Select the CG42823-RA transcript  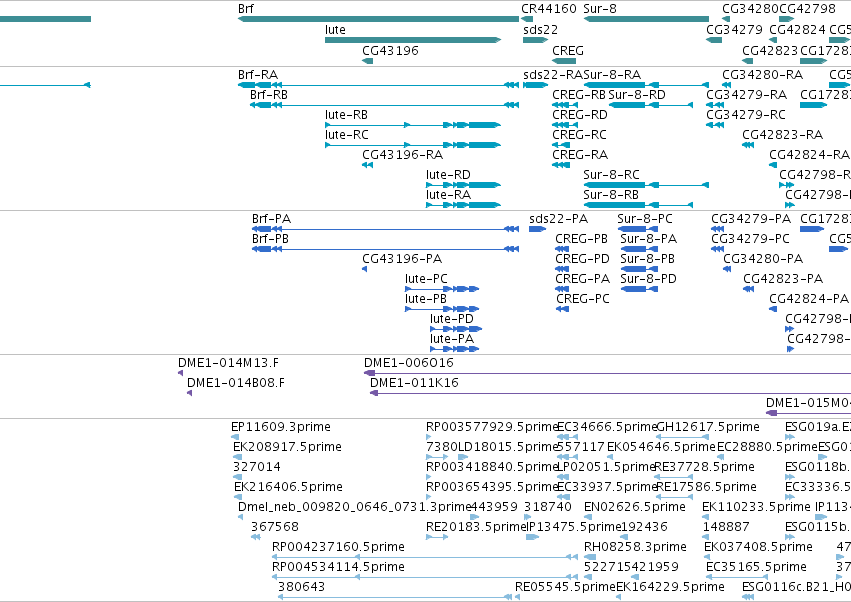pyautogui.click(x=748, y=145)
